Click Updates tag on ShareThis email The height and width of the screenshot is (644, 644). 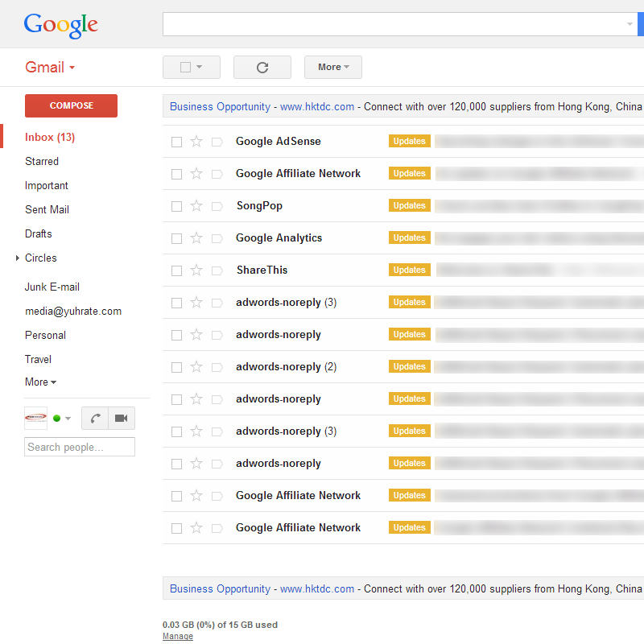coord(410,270)
